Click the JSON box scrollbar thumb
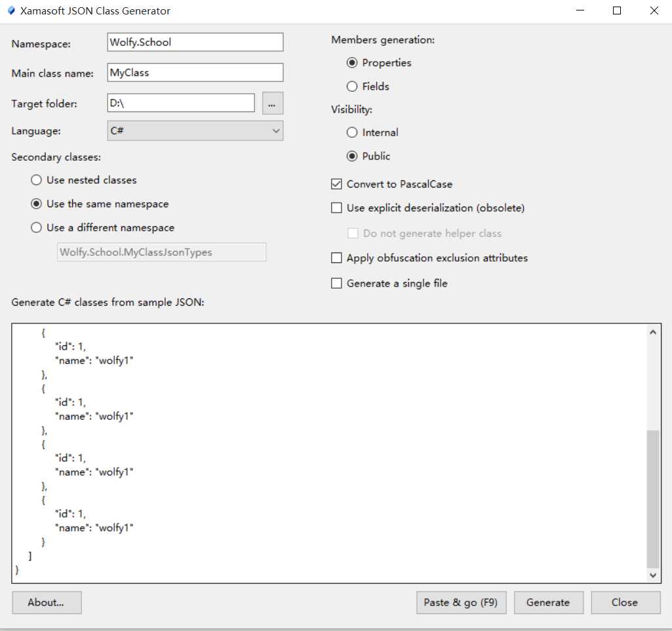This screenshot has width=672, height=631. (653, 499)
